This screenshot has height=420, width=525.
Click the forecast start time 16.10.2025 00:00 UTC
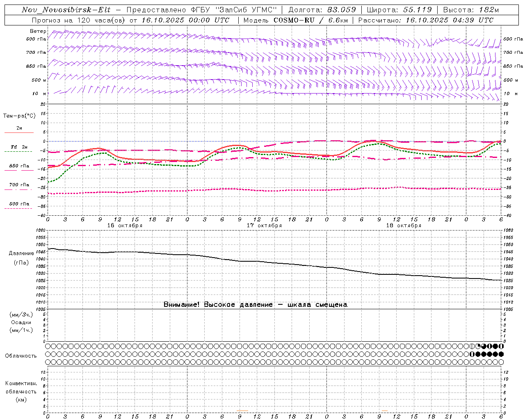point(185,20)
